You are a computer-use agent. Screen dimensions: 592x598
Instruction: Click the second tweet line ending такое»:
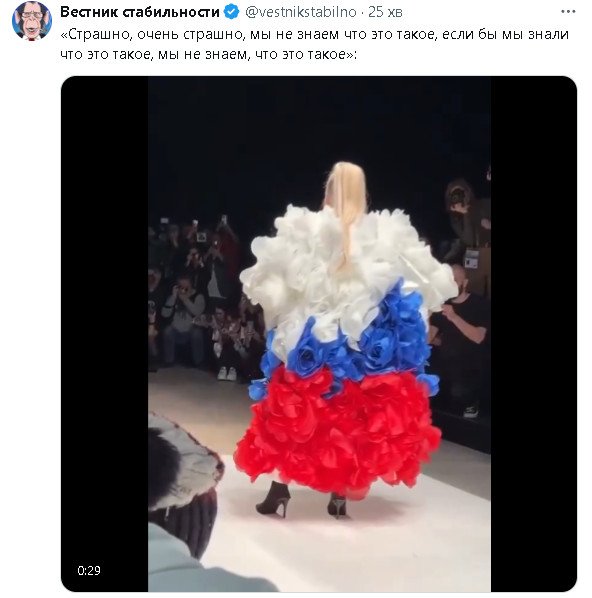pyautogui.click(x=209, y=54)
